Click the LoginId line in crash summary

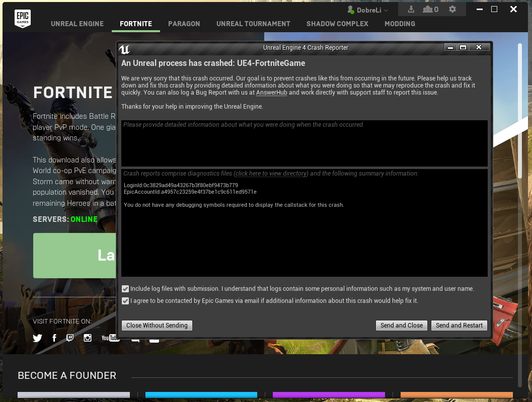pyautogui.click(x=181, y=185)
